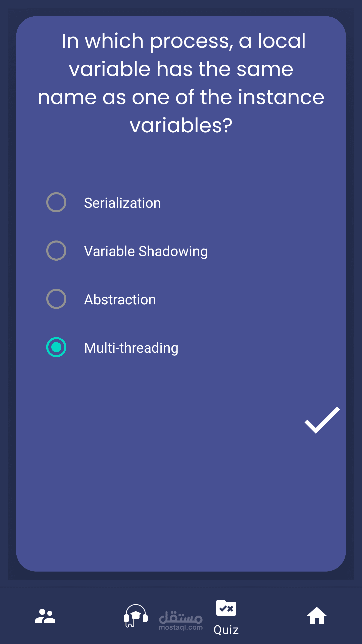Tap the question text about local variables
The height and width of the screenshot is (644, 362).
181,83
